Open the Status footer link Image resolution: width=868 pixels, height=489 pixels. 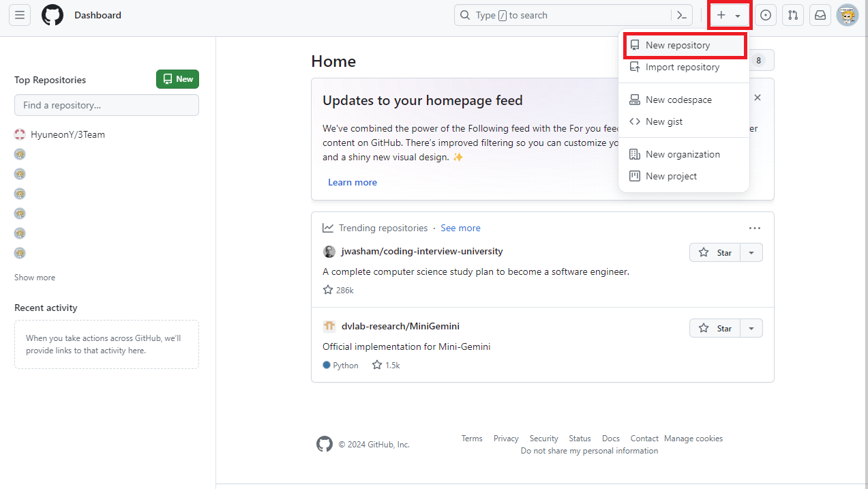580,439
